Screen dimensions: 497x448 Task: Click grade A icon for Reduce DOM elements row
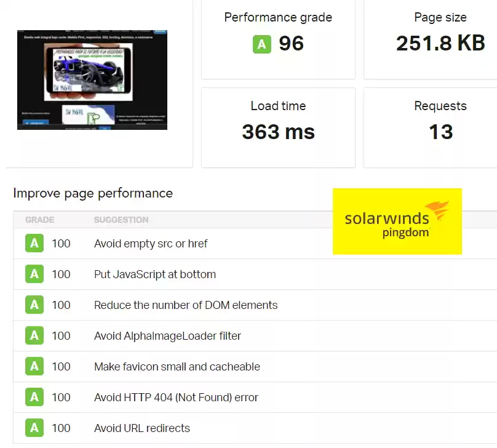pyautogui.click(x=34, y=305)
